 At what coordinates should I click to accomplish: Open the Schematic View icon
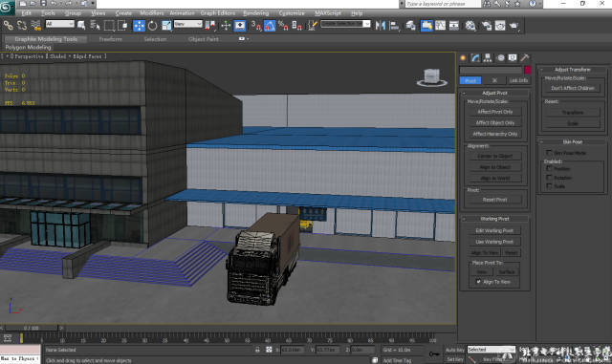[x=454, y=26]
